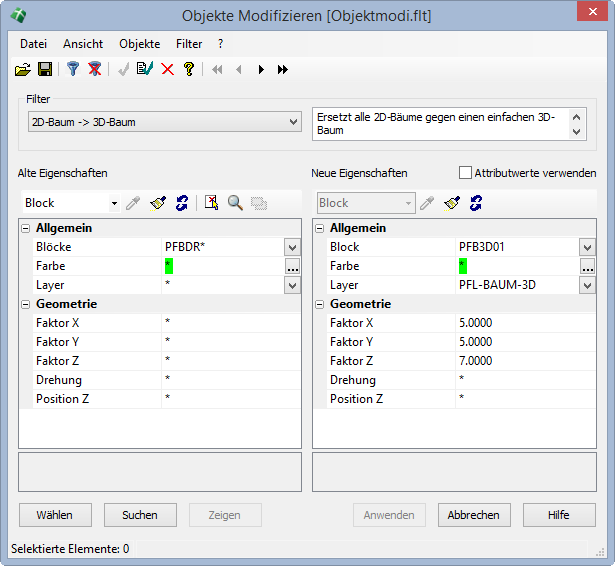Collapse the Allgemein group under Alte Eigenschaften
Image resolution: width=615 pixels, height=566 pixels.
[25, 228]
